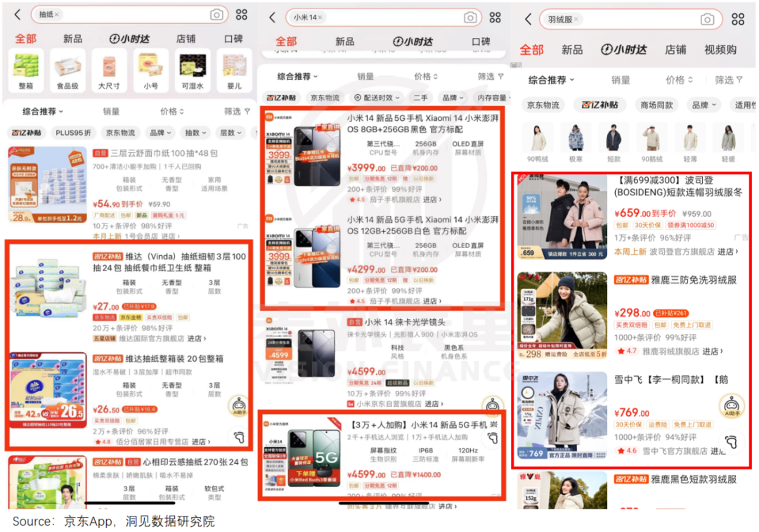Image resolution: width=759 pixels, height=532 pixels.
Task: Open grid menu icon beside 抽纸 search bar
Action: 242,15
